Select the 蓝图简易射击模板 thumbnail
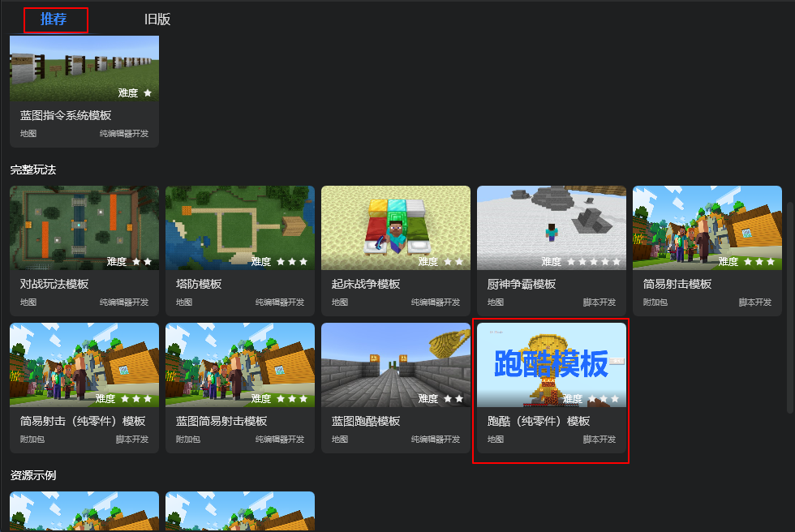This screenshot has width=795, height=532. (x=240, y=365)
